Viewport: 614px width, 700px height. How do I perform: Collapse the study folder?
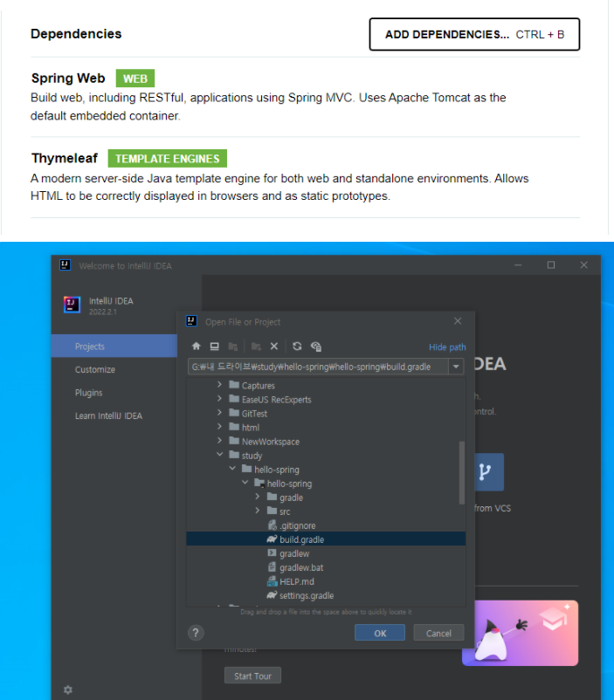coord(219,455)
